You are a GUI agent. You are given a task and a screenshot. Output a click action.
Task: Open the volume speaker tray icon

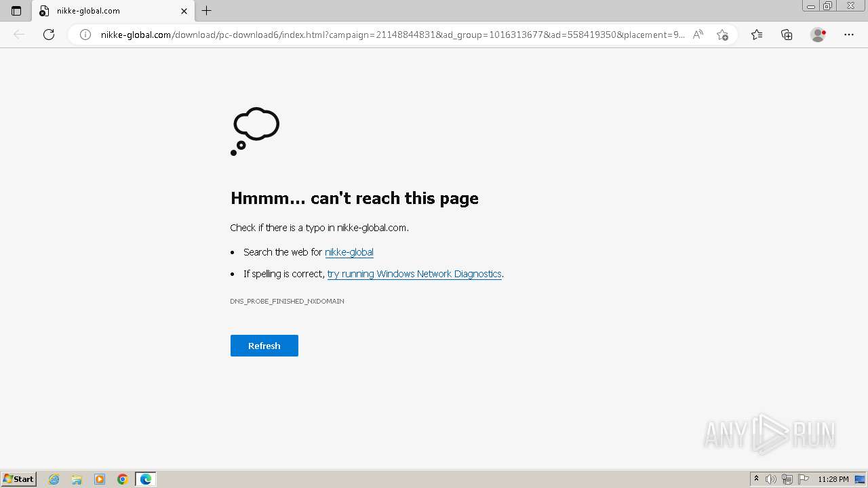click(x=770, y=479)
